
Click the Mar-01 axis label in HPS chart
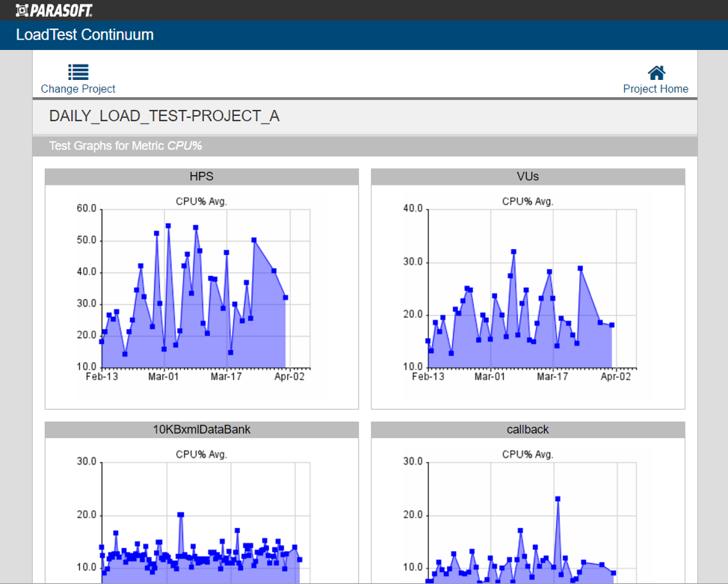pos(164,376)
